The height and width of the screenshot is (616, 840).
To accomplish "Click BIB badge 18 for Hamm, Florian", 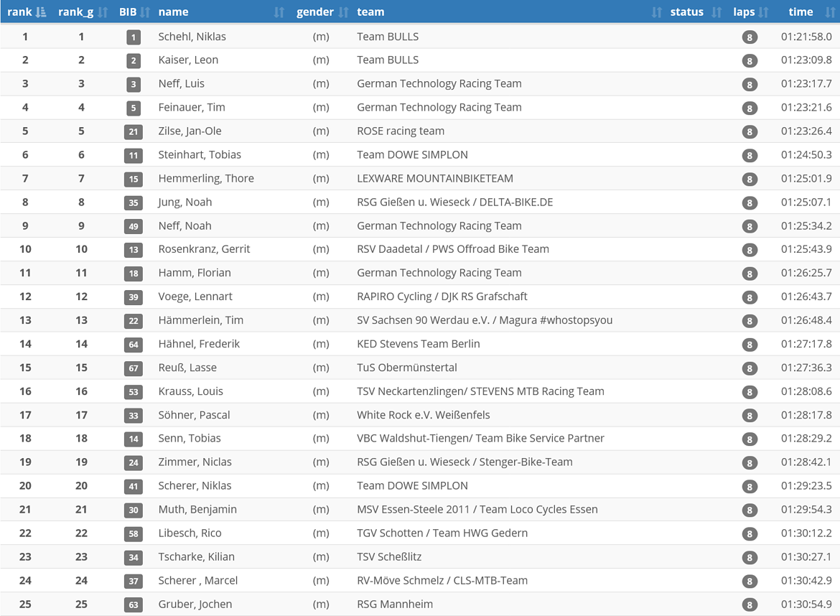I will [x=134, y=274].
